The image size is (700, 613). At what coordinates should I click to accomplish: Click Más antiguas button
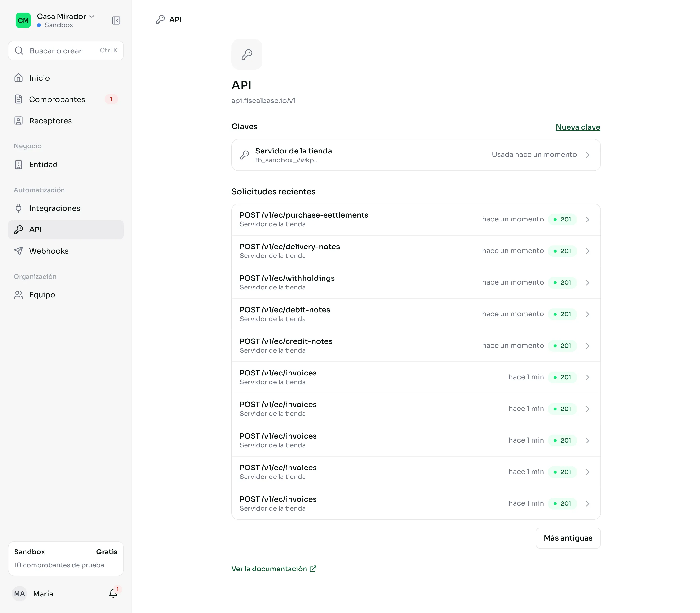568,538
